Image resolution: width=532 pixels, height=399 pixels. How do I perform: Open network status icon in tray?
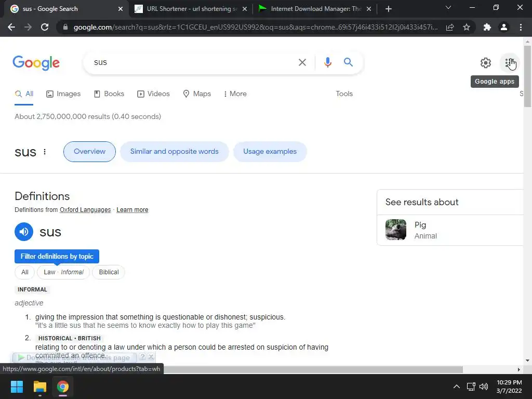(471, 387)
